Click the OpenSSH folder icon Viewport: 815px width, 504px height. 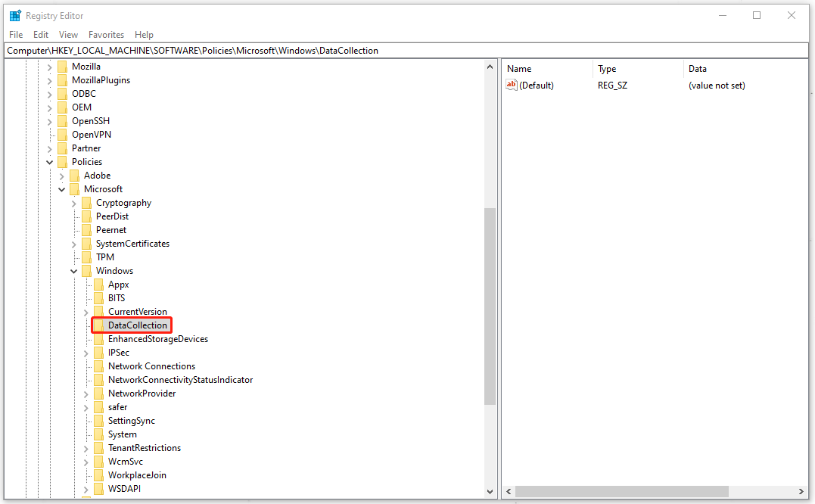62,121
